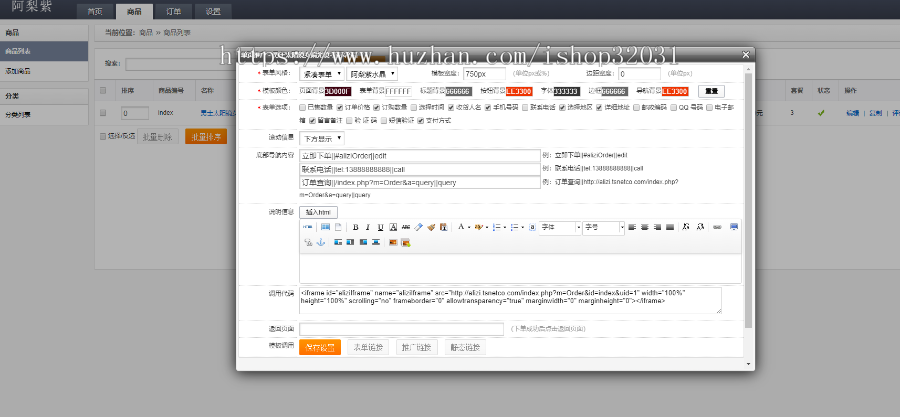Screen dimensions: 900x417
Task: Click the new blank document icon
Action: click(338, 227)
